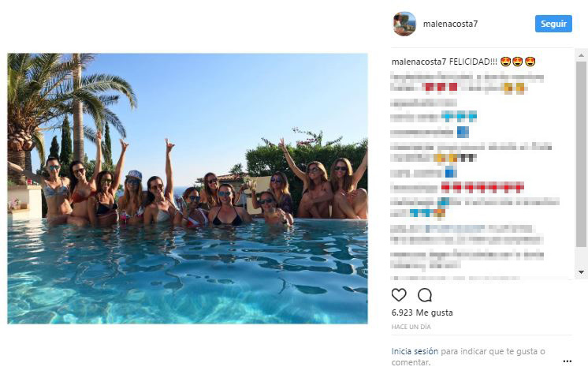Image resolution: width=588 pixels, height=378 pixels.
Task: Click the HACE UN DÍA timestamp
Action: click(x=411, y=327)
